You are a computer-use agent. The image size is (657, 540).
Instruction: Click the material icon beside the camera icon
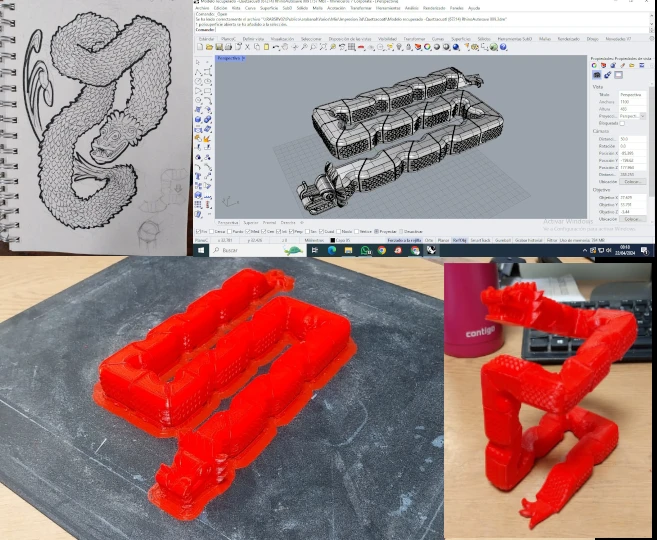(608, 74)
